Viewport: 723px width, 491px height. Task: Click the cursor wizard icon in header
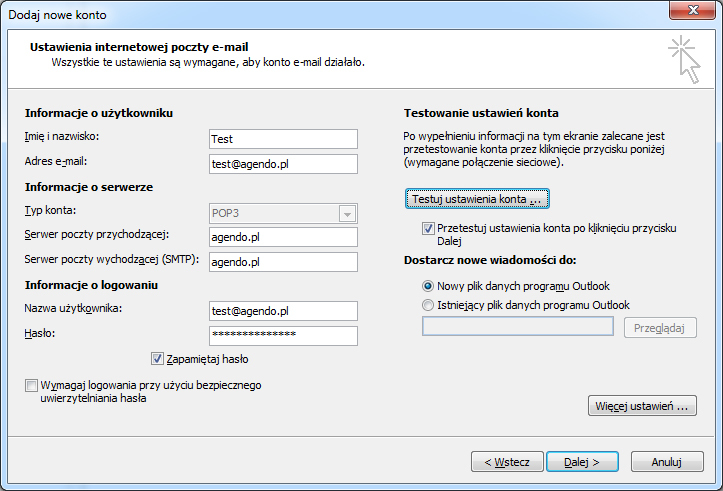pos(685,60)
